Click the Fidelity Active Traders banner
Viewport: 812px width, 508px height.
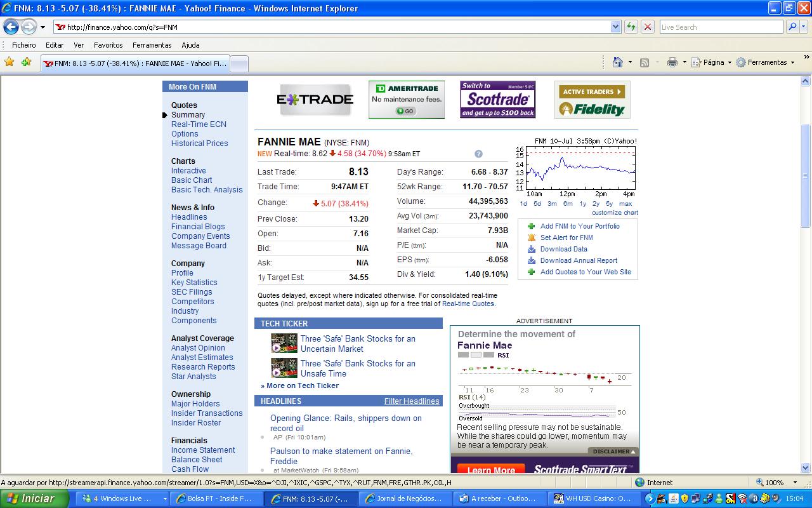[x=593, y=99]
